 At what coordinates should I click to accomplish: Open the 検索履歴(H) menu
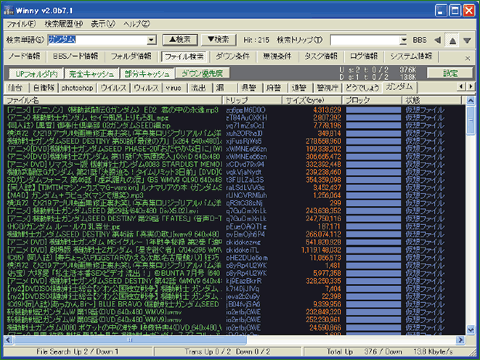pos(64,24)
